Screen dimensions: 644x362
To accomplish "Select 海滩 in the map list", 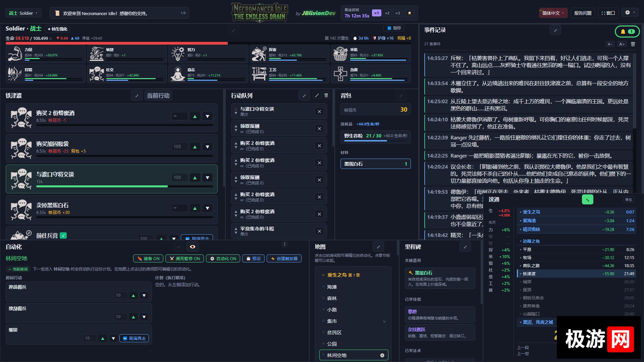I will point(354,287).
